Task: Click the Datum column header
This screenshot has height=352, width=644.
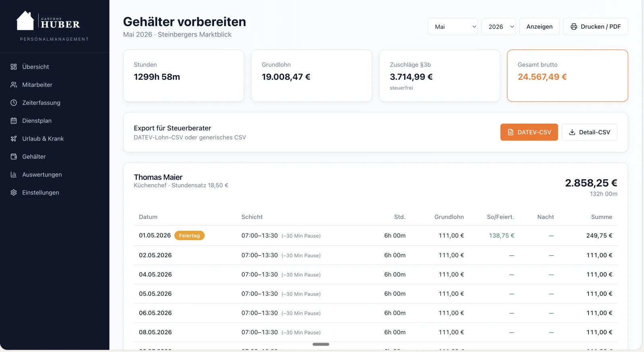Action: (148, 217)
